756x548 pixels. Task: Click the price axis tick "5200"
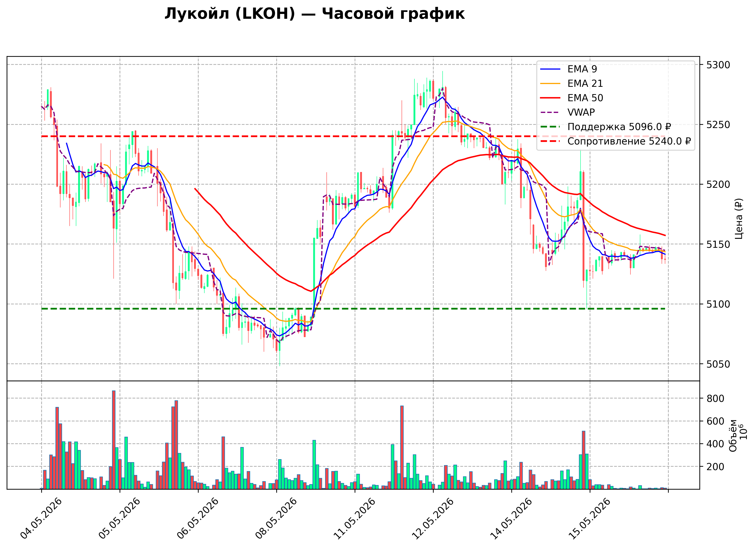[718, 184]
